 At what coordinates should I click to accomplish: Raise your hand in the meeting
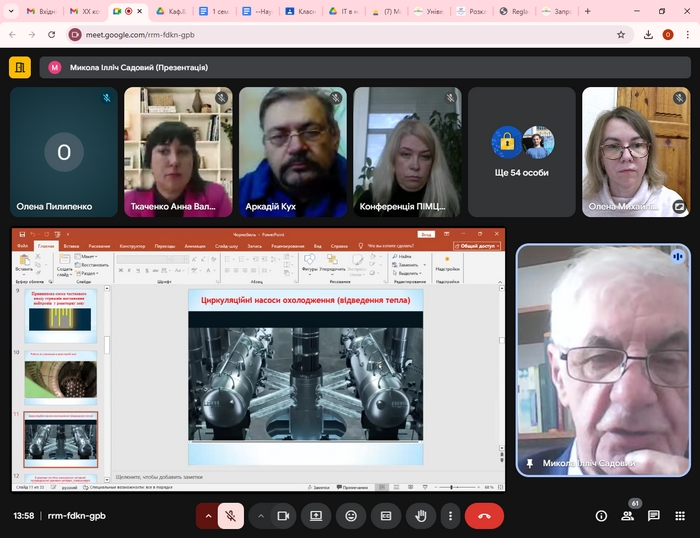tap(421, 516)
